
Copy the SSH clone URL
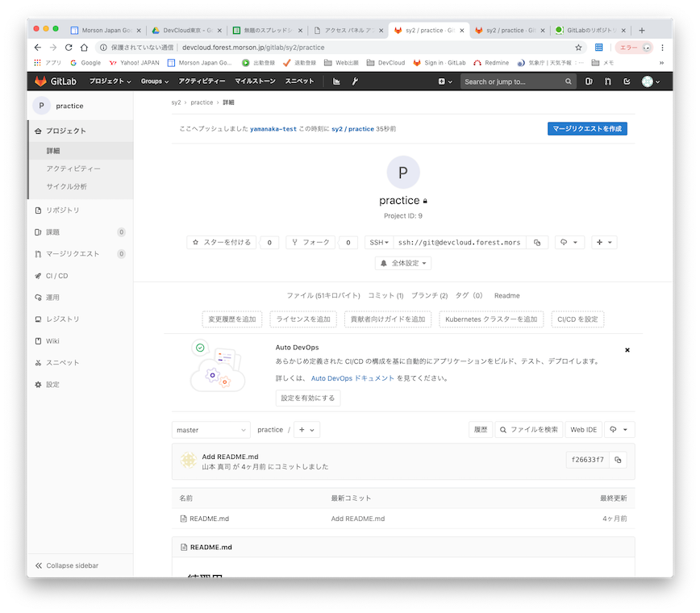pyautogui.click(x=537, y=242)
